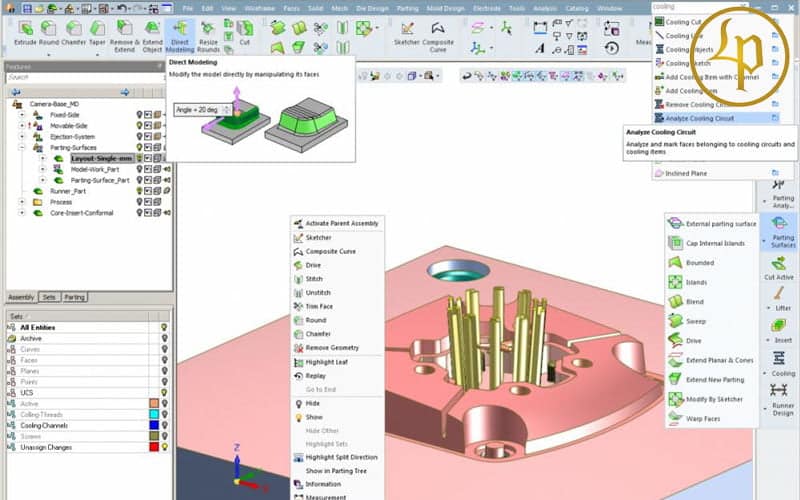Toggle Runner_Part visibility light bulb

(x=139, y=191)
